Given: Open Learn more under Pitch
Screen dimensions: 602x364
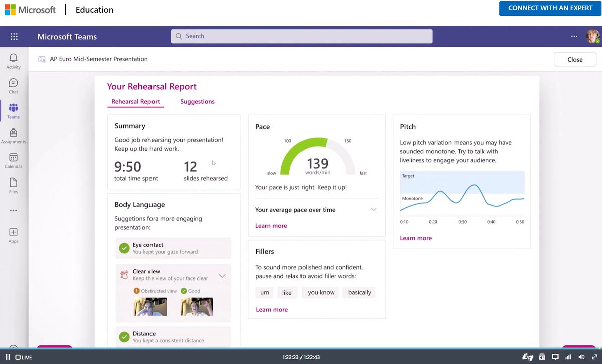Looking at the screenshot, I should click(416, 238).
